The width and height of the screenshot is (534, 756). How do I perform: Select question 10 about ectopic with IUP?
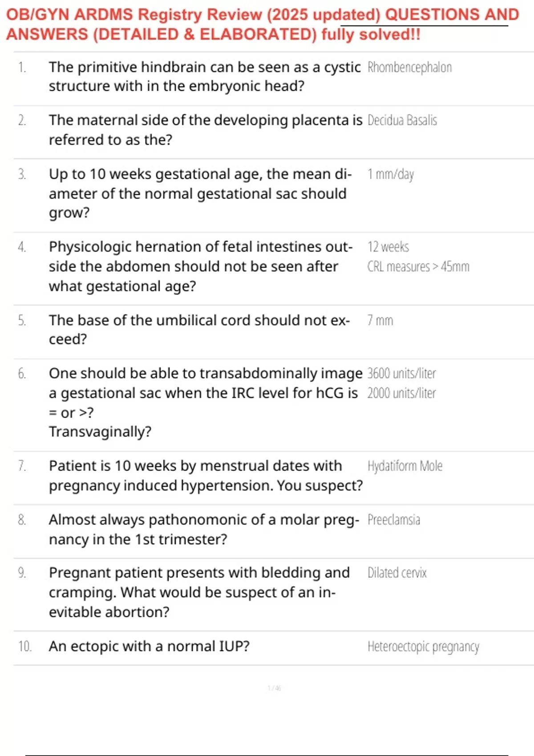coord(149,646)
